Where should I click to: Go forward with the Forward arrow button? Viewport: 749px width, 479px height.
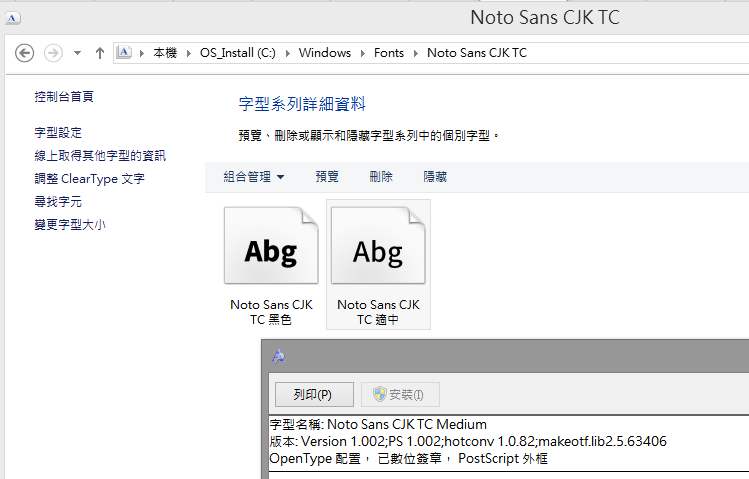[53, 53]
